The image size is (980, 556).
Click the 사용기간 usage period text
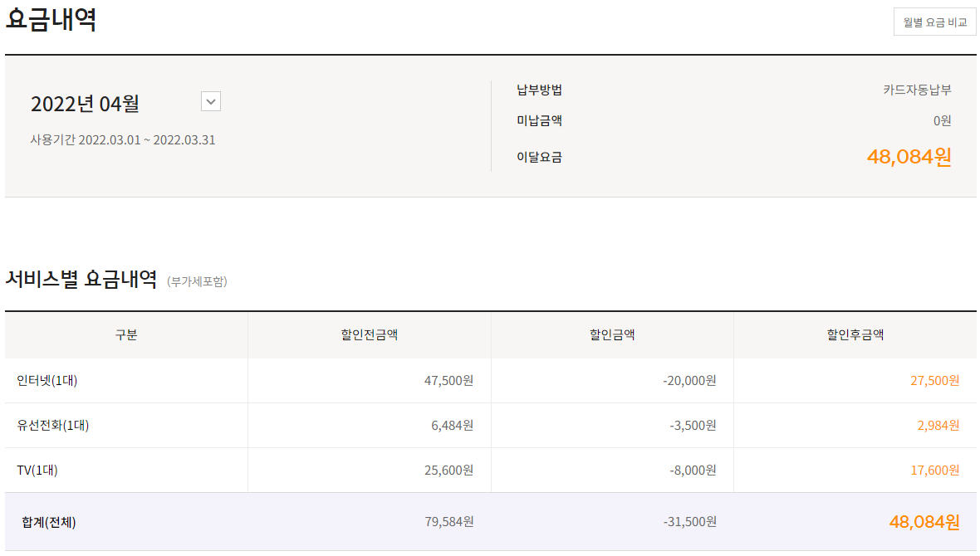point(123,140)
